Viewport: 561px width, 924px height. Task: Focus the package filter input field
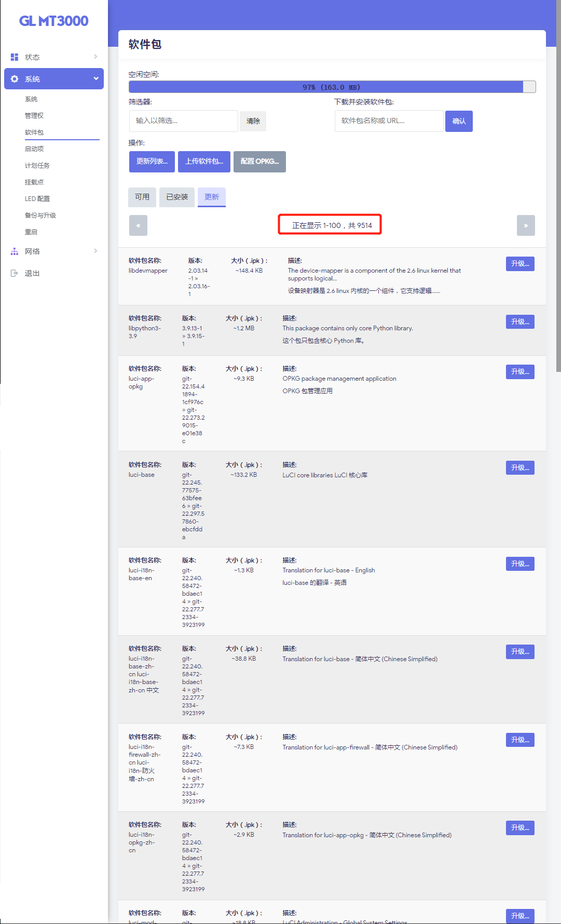point(183,121)
